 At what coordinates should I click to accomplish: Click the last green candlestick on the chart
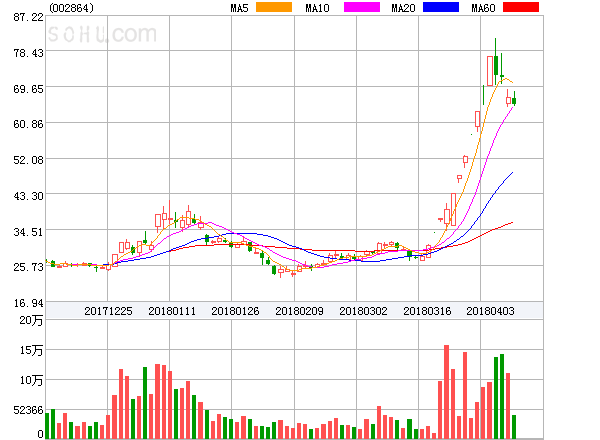[514, 99]
